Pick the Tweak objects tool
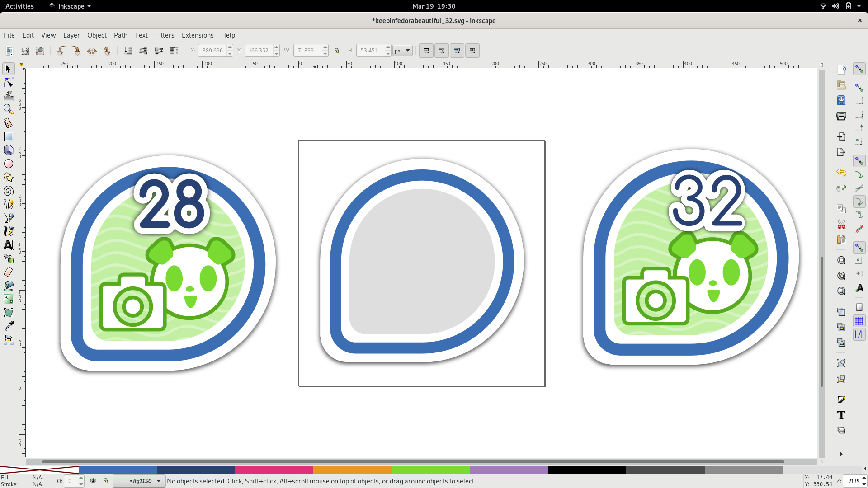The image size is (868, 488). pos(8,96)
